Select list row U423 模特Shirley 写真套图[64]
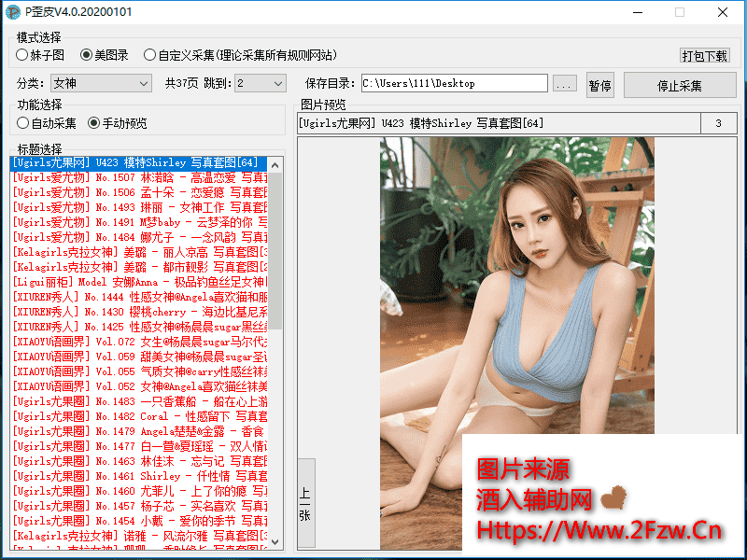 (x=138, y=162)
